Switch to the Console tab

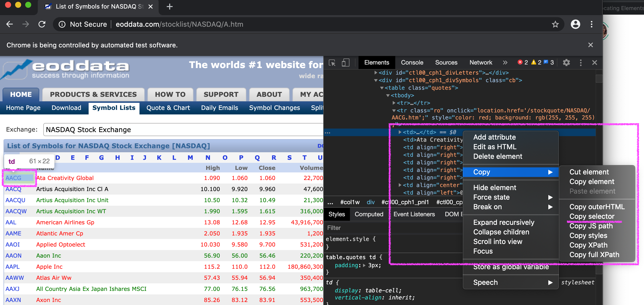tap(412, 63)
